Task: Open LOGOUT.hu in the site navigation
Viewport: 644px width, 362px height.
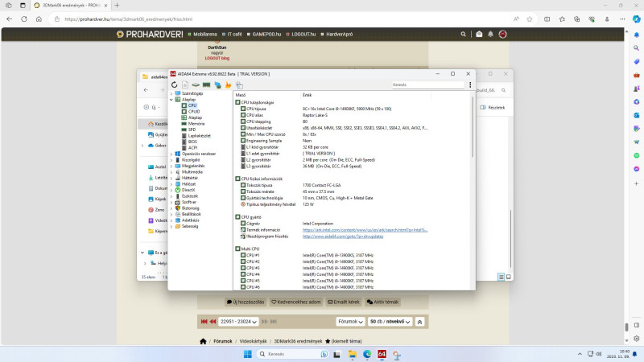Action: tap(303, 34)
